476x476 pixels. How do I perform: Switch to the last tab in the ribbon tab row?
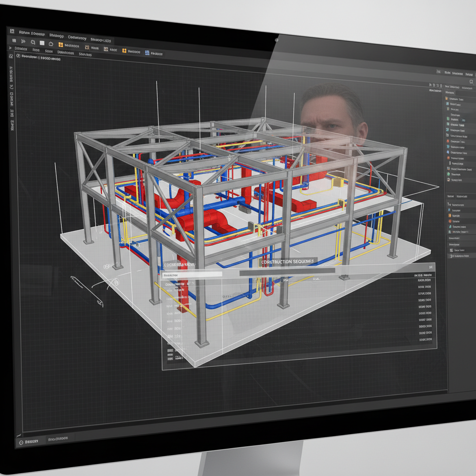click(86, 54)
